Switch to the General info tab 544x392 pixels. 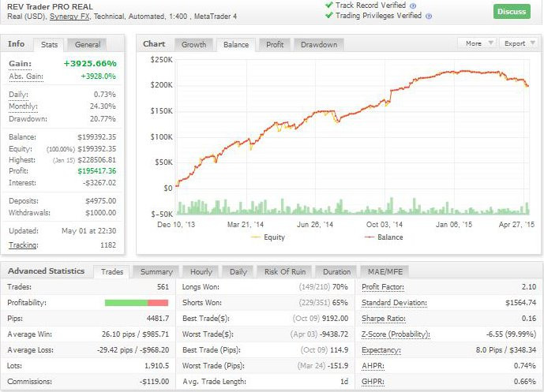[x=88, y=45]
